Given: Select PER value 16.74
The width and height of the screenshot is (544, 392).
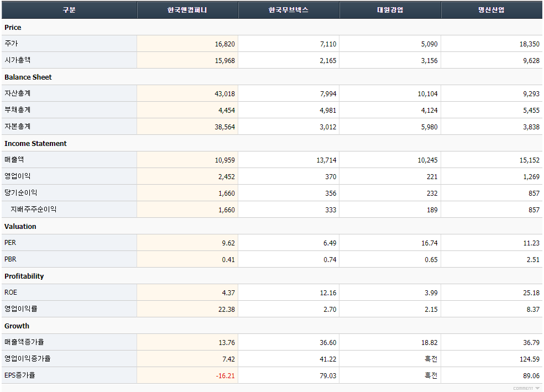Looking at the screenshot, I should (430, 243).
